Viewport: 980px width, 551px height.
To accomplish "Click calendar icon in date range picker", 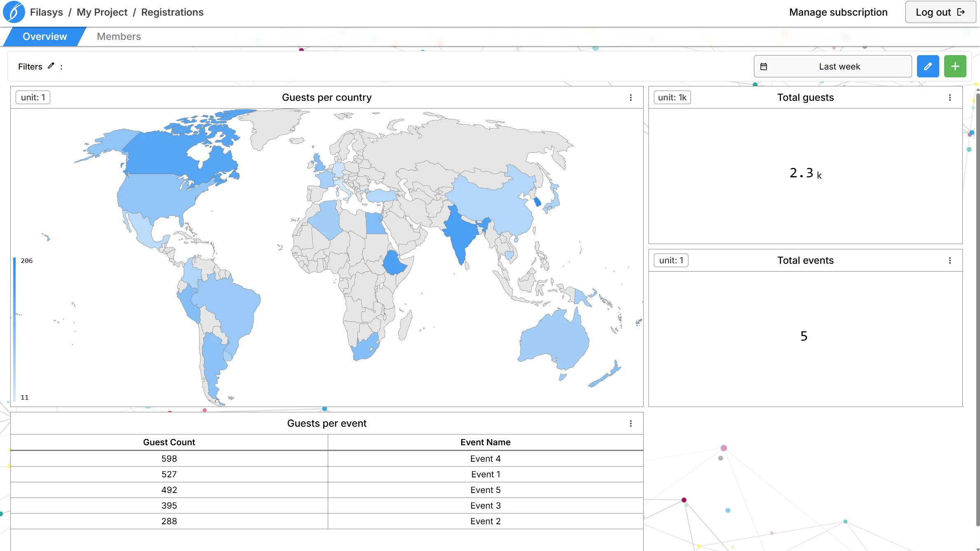I will tap(763, 67).
